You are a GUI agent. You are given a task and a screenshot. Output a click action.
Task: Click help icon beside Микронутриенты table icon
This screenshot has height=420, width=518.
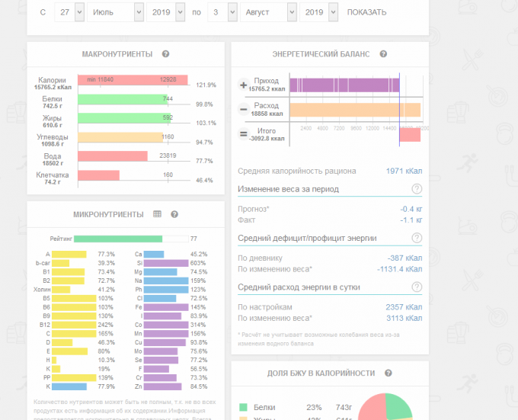coord(174,214)
